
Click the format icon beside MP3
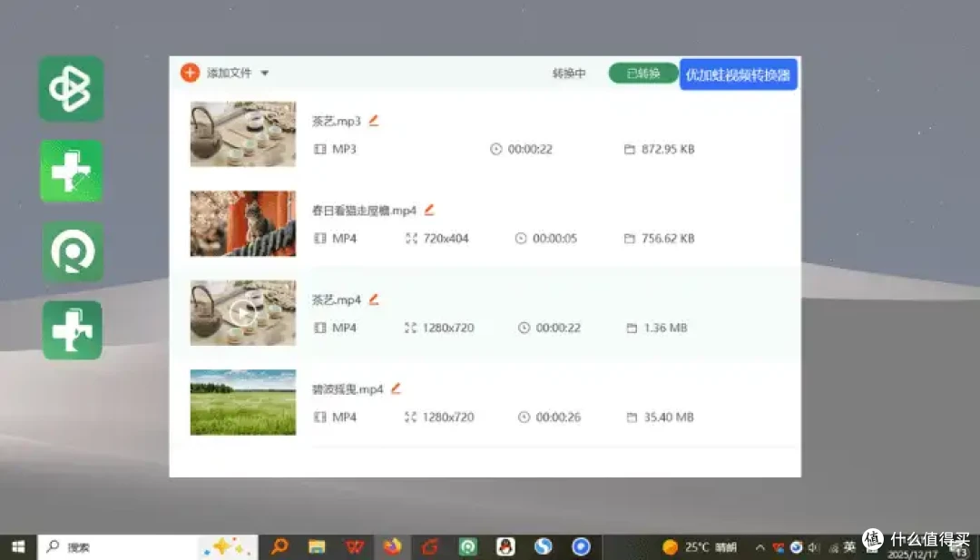(320, 149)
